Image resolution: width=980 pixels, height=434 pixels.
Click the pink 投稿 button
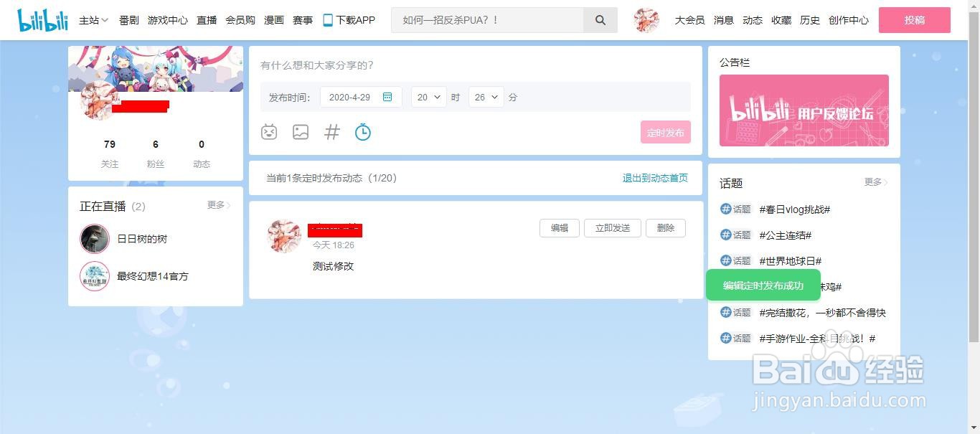[x=915, y=20]
